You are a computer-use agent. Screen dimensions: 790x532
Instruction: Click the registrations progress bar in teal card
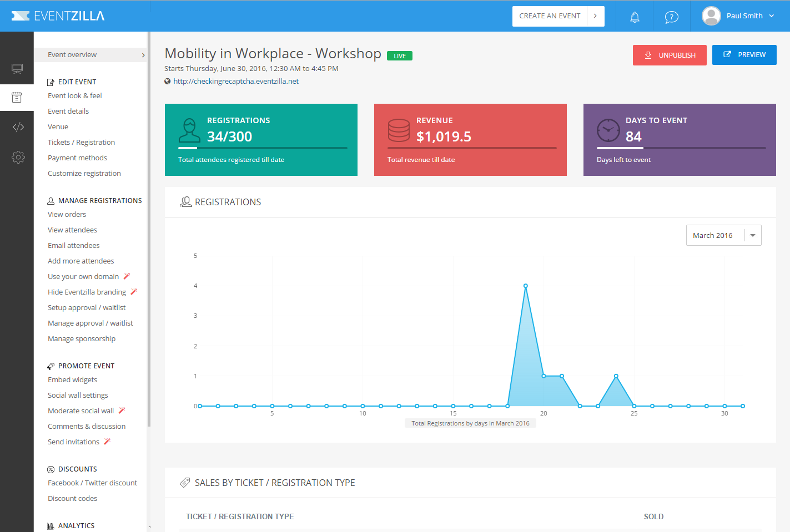(x=263, y=148)
